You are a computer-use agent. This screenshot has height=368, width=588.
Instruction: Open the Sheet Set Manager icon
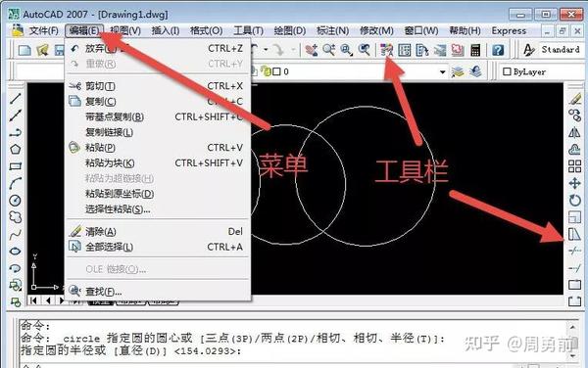440,50
